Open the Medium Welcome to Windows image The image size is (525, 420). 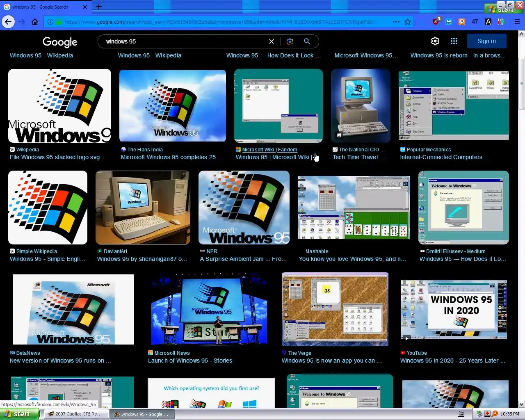coord(463,208)
